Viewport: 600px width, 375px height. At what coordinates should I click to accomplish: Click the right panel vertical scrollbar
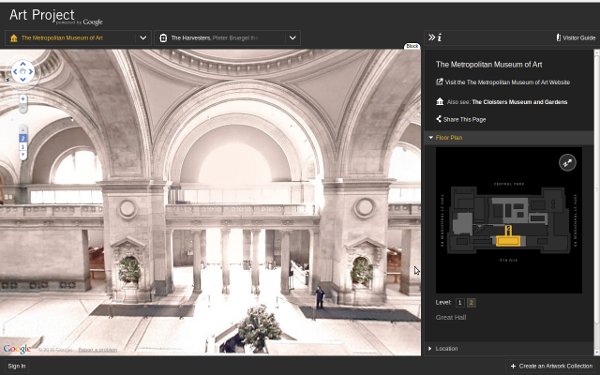pos(597,202)
